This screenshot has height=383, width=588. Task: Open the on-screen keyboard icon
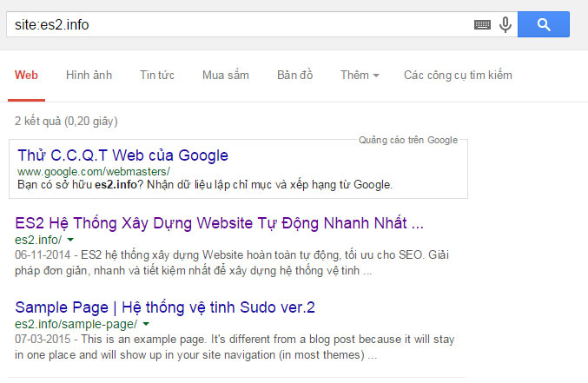pyautogui.click(x=482, y=25)
